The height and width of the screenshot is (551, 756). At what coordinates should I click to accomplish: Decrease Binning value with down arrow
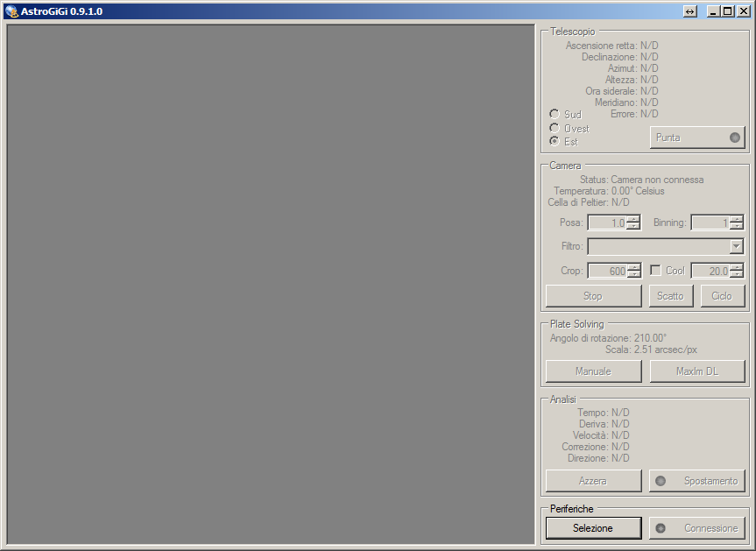(x=736, y=227)
